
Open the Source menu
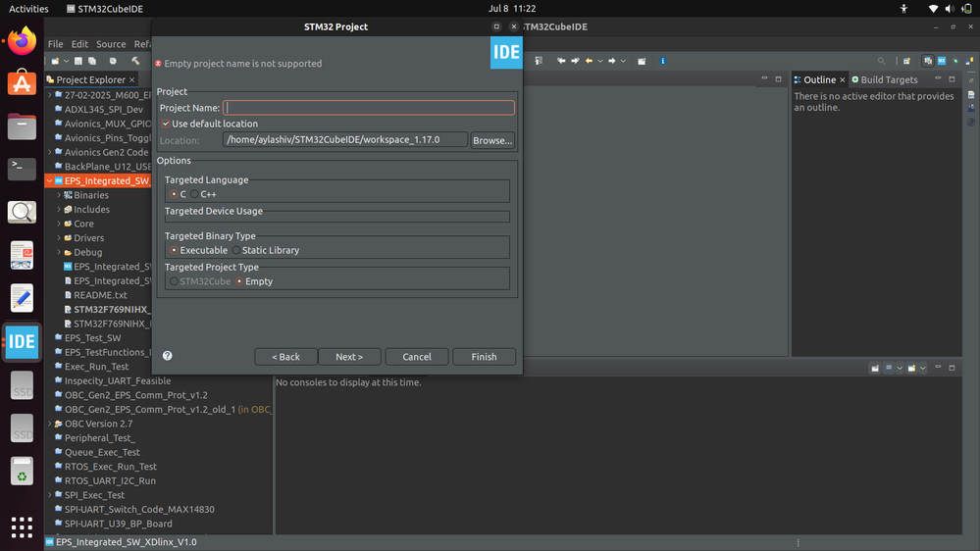(x=111, y=44)
